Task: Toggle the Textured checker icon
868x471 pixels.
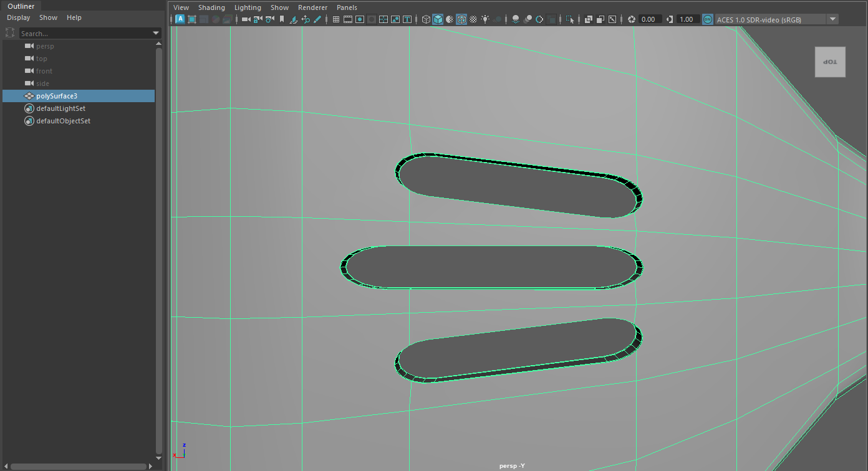Action: coord(473,19)
